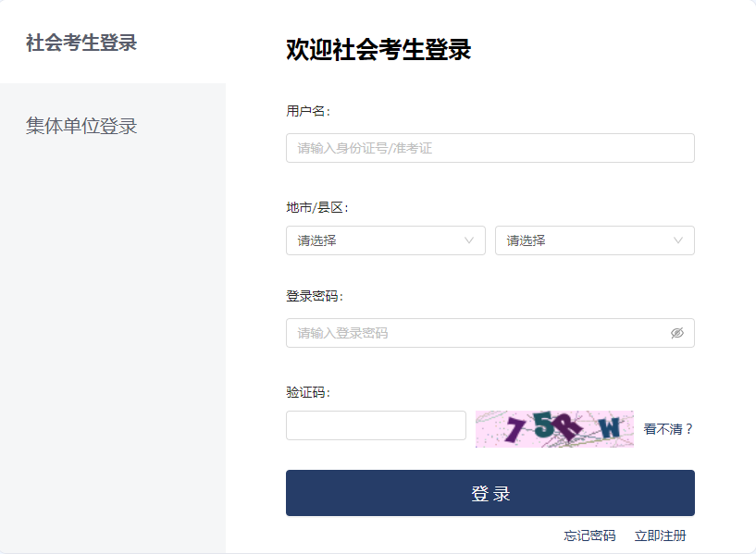Toggle the password visibility eye icon
The image size is (756, 554).
click(677, 333)
